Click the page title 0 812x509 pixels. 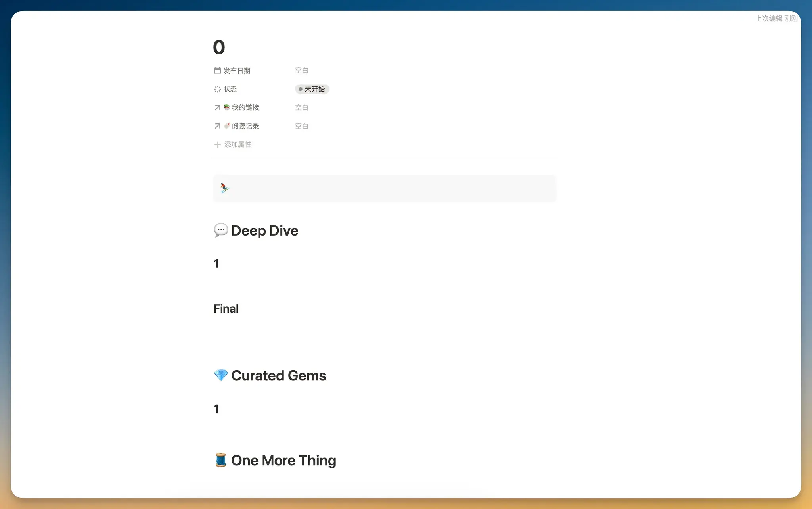pyautogui.click(x=219, y=48)
